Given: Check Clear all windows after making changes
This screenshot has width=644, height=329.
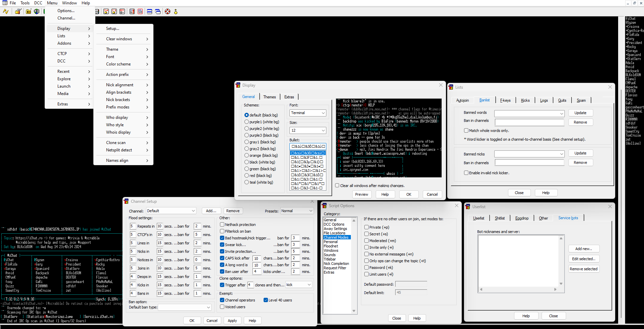Looking at the screenshot, I should pyautogui.click(x=370, y=185).
